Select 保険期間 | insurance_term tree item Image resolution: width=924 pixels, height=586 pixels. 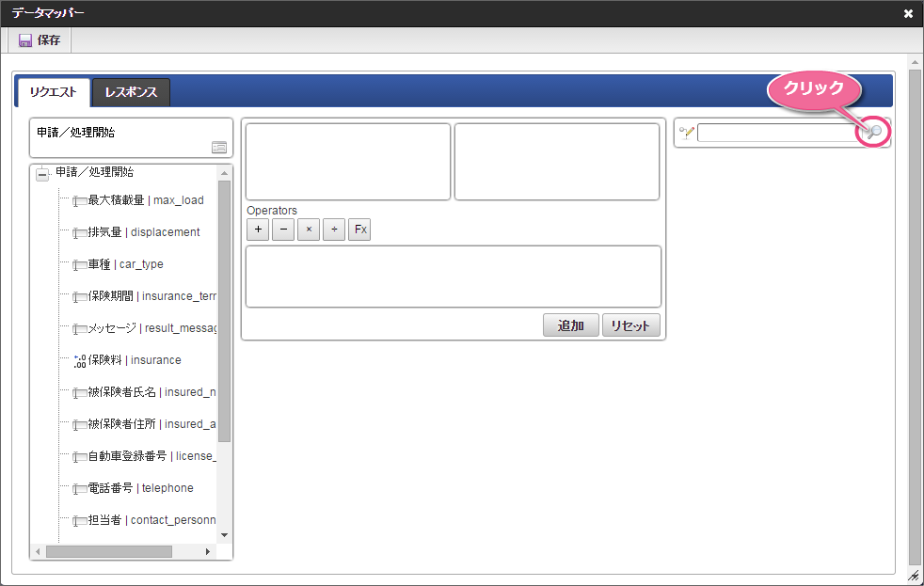152,295
